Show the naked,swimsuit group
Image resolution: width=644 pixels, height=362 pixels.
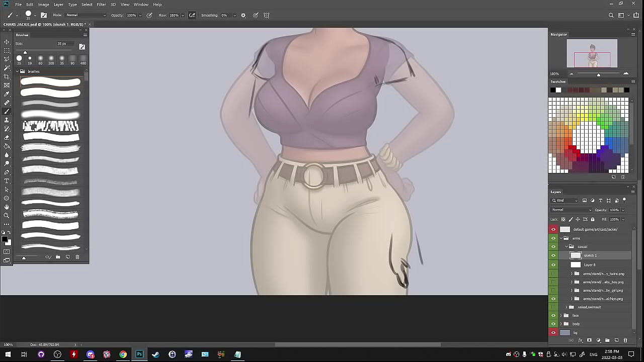[x=553, y=307]
